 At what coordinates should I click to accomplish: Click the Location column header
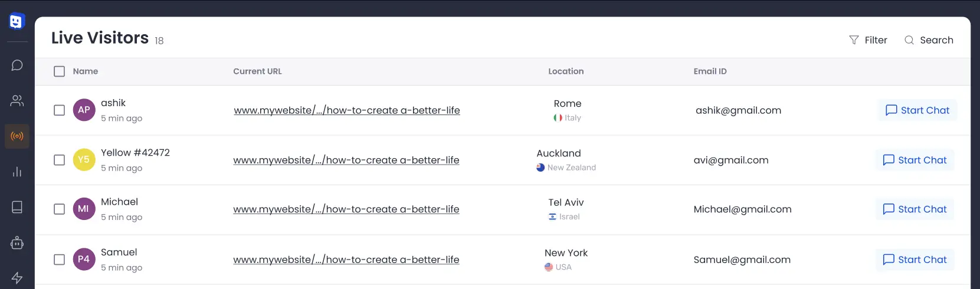click(566, 71)
